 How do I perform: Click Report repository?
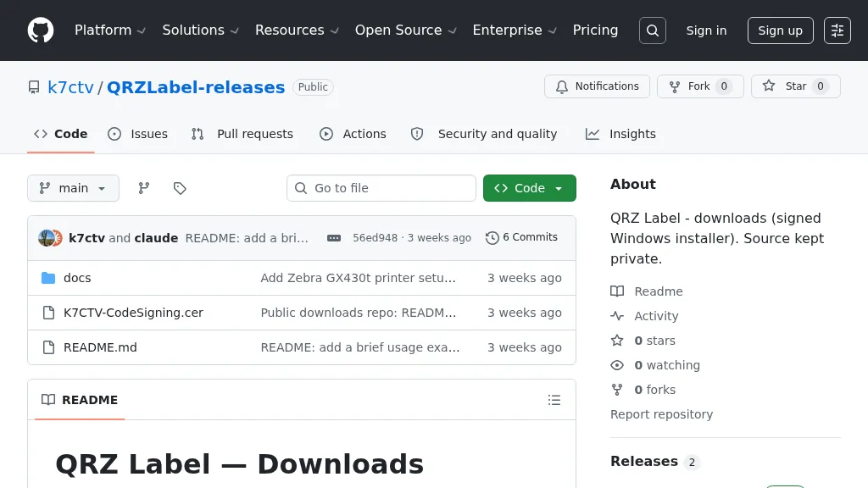pyautogui.click(x=661, y=414)
